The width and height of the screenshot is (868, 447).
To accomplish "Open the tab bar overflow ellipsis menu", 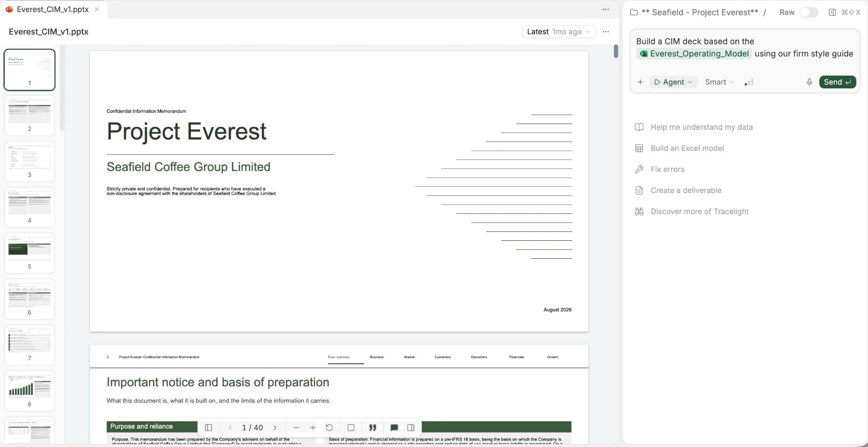I will [x=606, y=9].
